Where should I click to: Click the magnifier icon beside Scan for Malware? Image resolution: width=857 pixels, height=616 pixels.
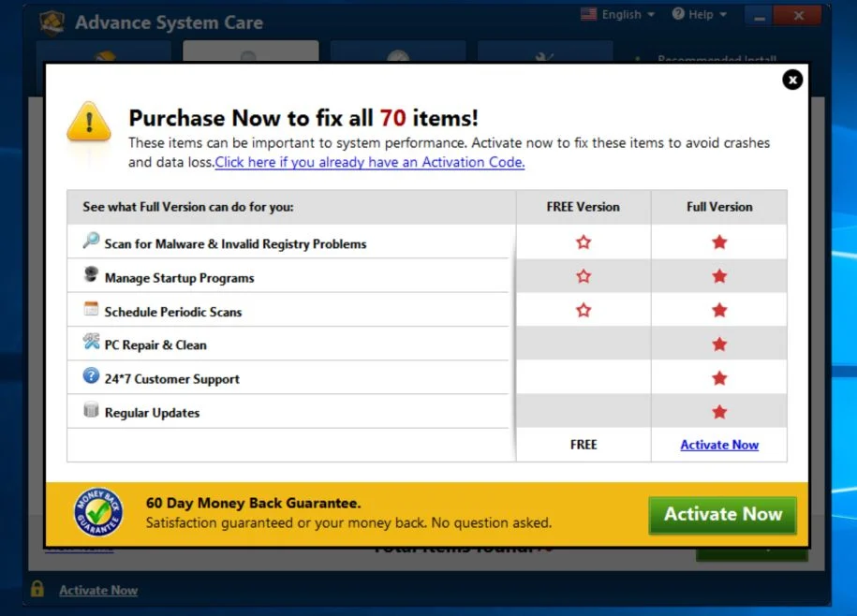click(91, 241)
